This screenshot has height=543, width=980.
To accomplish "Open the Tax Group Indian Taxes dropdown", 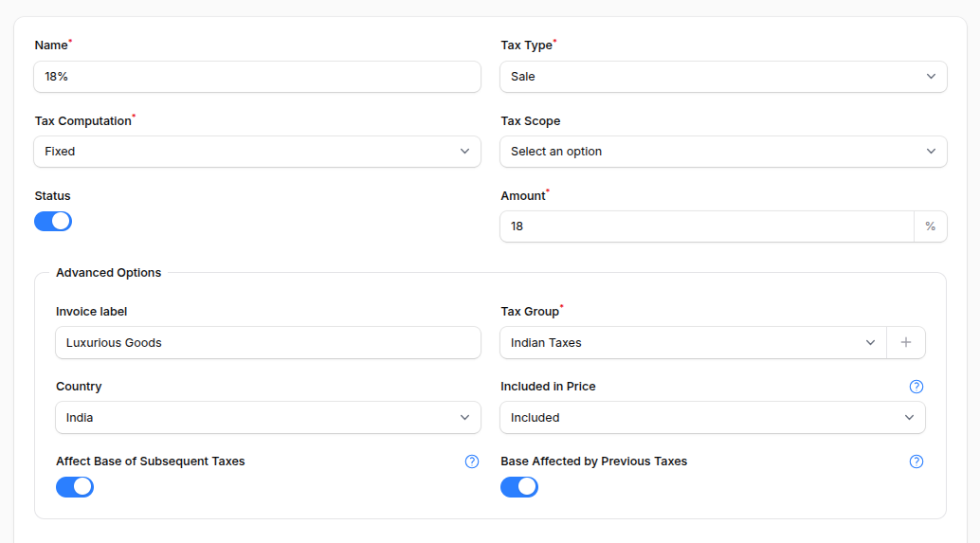I will [x=693, y=343].
